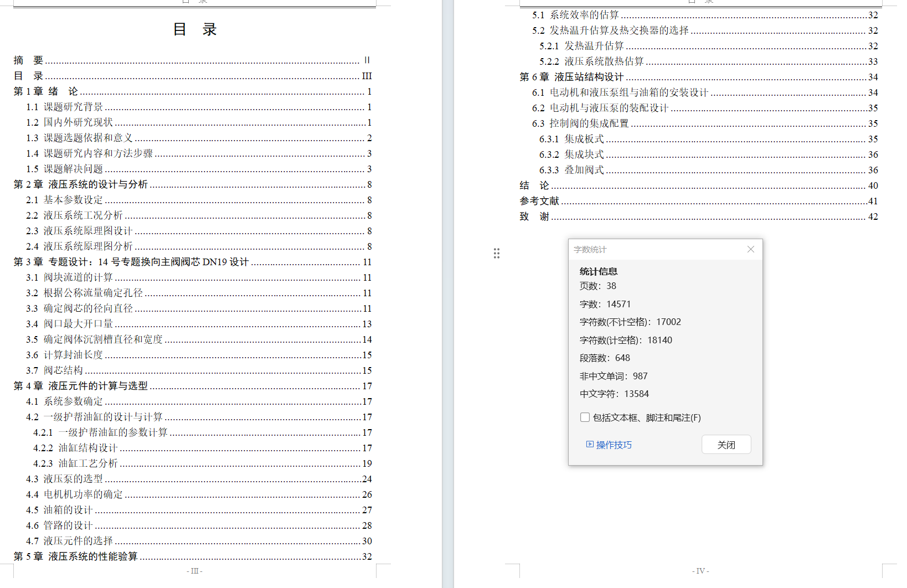Click the page footer - IV -
The width and height of the screenshot is (907, 588).
[700, 570]
